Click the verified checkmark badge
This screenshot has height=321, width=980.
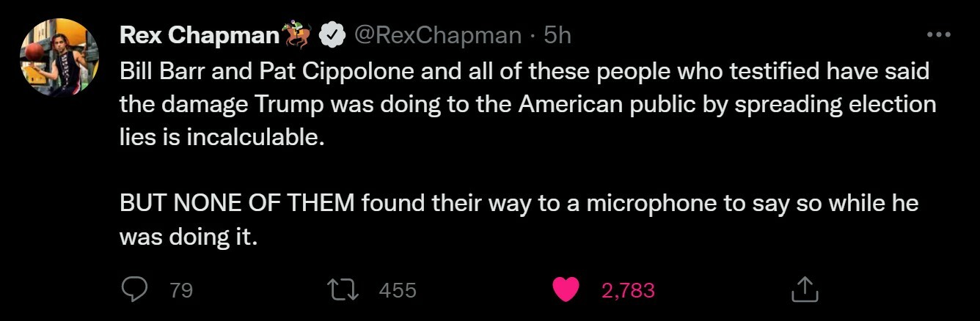pyautogui.click(x=333, y=35)
